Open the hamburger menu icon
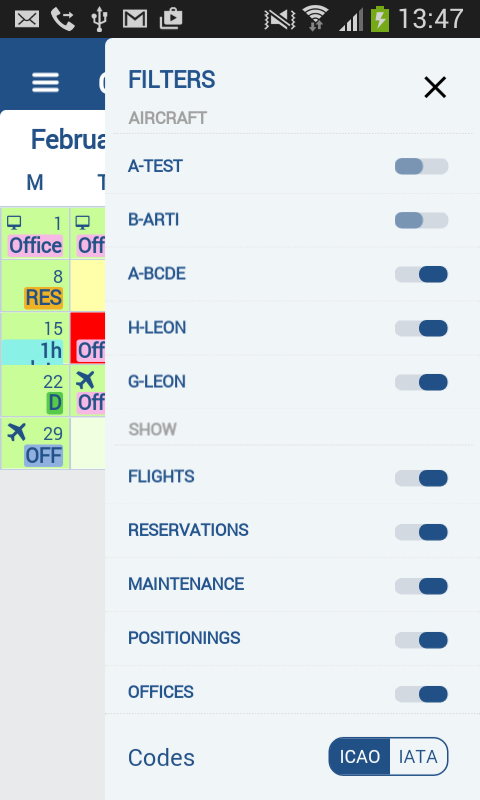The height and width of the screenshot is (800, 480). click(45, 82)
